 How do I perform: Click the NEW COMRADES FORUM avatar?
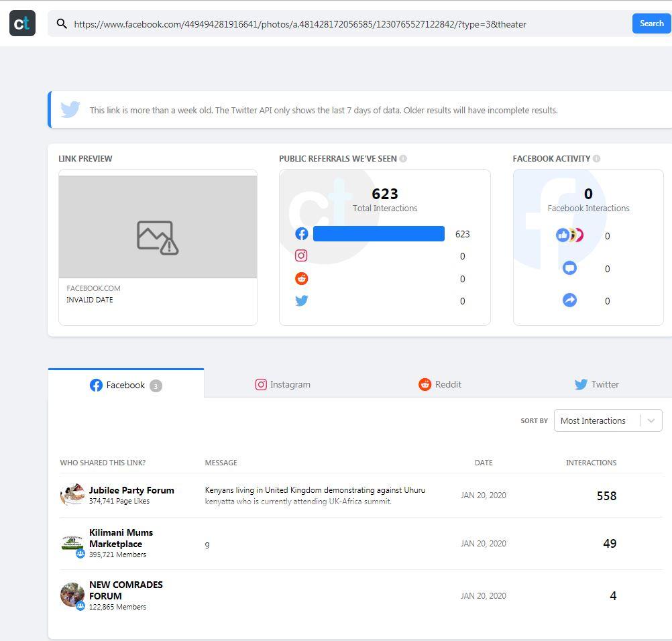tap(72, 595)
